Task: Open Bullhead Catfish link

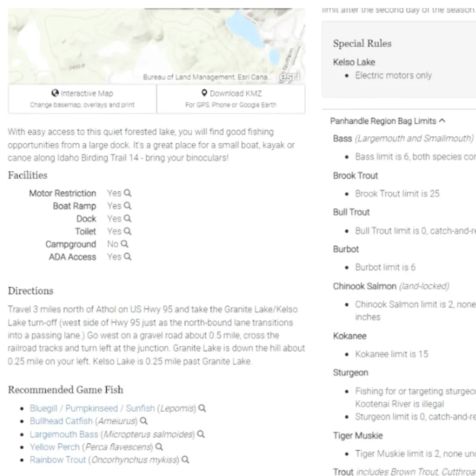Action: [61, 421]
